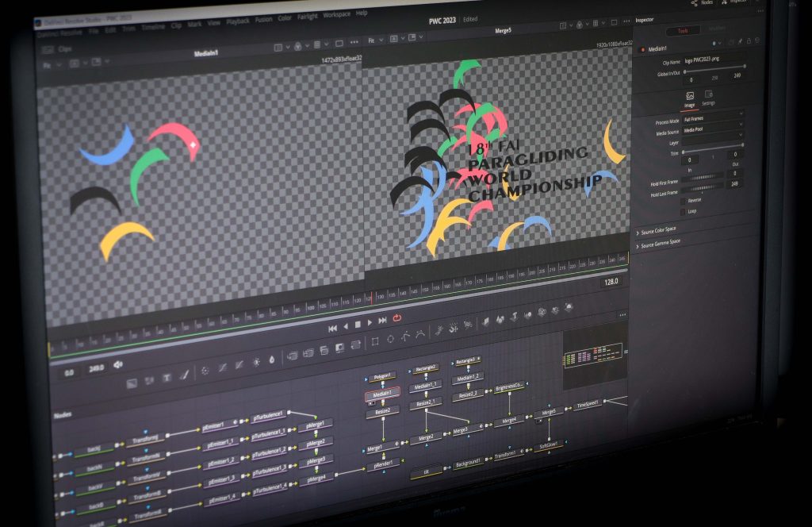
Task: Add a Paint tool from toolbar
Action: click(x=184, y=375)
